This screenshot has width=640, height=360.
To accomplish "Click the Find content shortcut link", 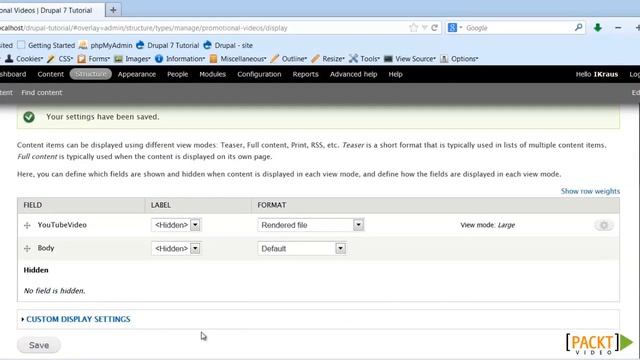I will point(42,93).
